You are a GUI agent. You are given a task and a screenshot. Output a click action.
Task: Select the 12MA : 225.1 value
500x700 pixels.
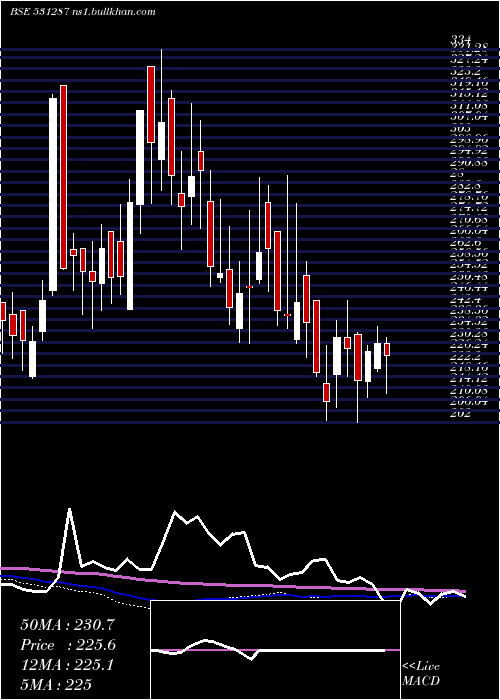67,665
